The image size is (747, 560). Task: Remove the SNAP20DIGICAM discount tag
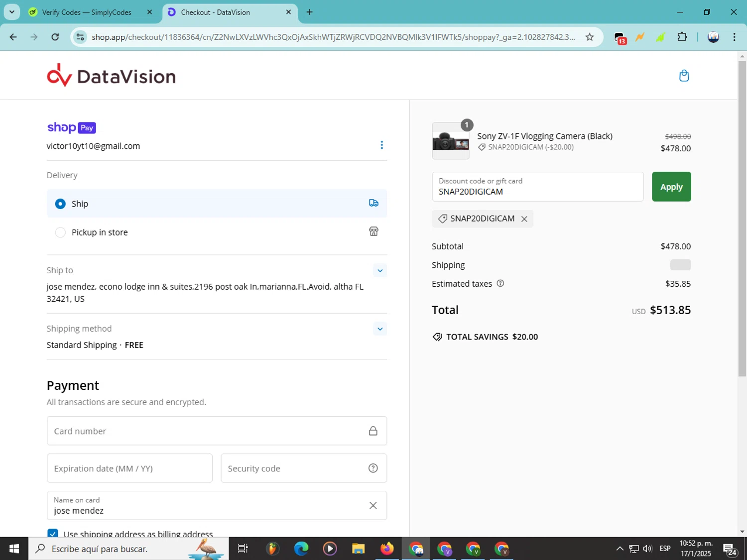coord(524,219)
